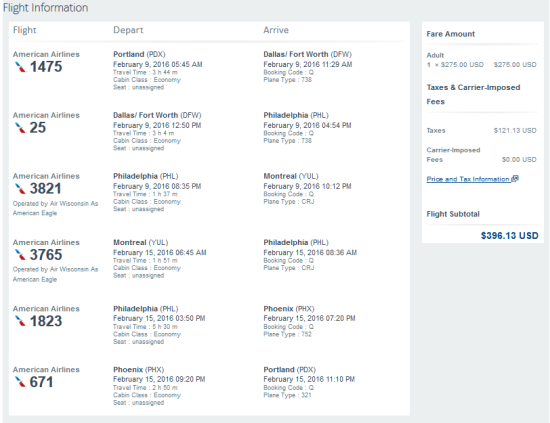Screen dimensions: 550x423
Task: Click the Flight Subtotal amount $396.13 USD
Action: coord(509,235)
